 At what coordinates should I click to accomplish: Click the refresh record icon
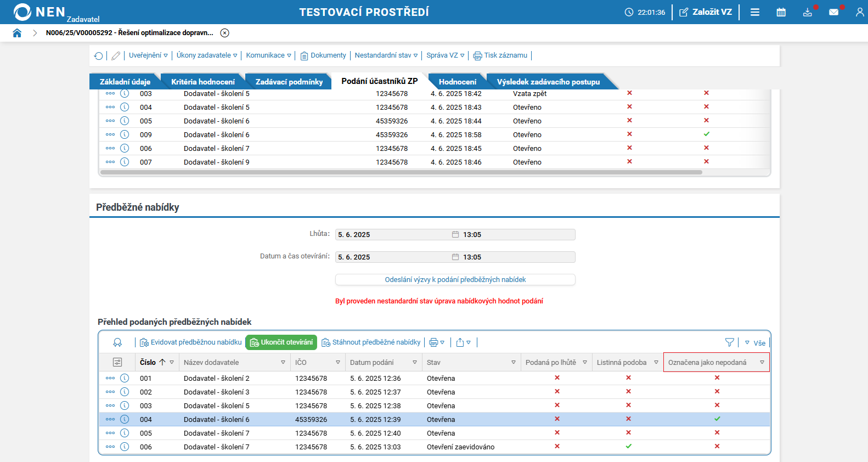(99, 56)
